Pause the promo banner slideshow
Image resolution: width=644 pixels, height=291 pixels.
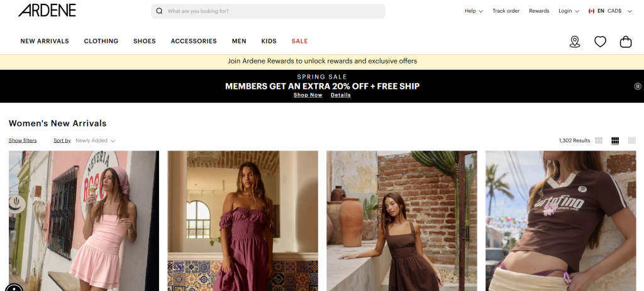point(637,86)
